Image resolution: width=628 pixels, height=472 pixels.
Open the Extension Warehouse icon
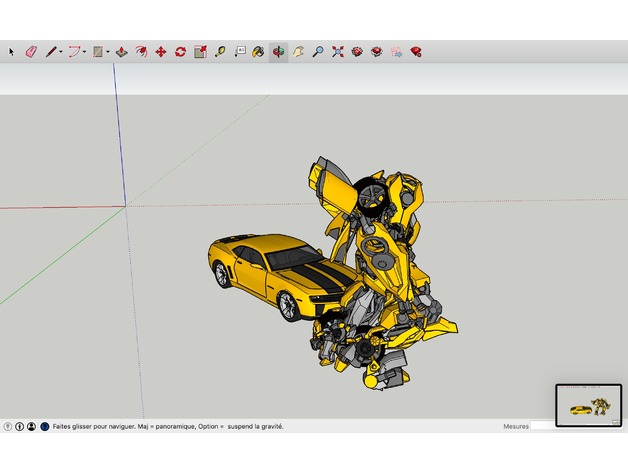pos(376,52)
